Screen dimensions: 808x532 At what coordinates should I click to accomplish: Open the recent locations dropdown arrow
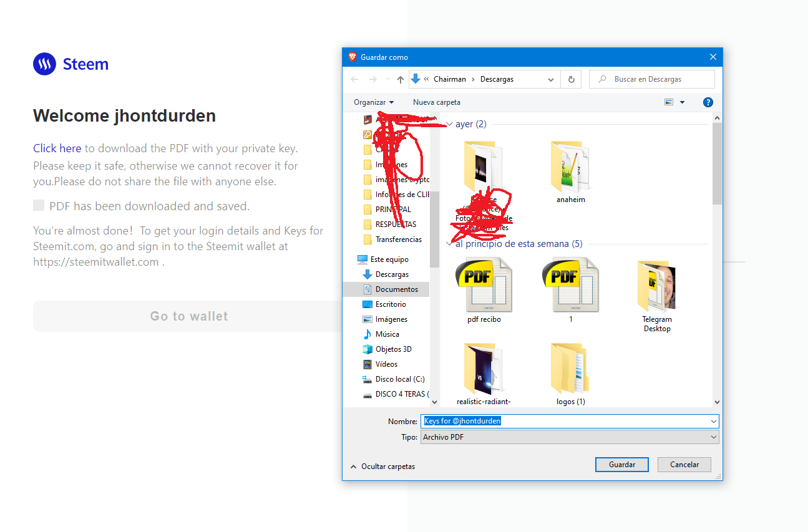pos(387,79)
